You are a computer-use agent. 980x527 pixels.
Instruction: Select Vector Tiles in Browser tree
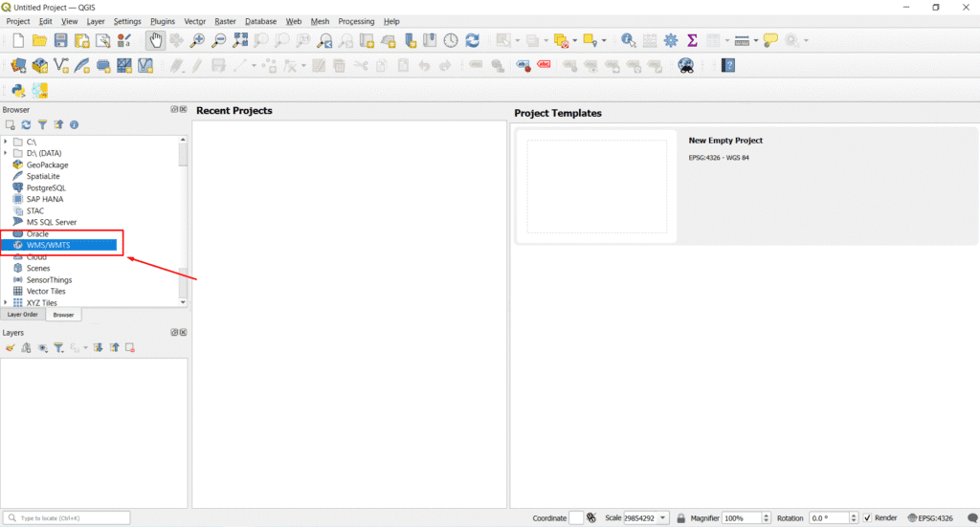46,292
